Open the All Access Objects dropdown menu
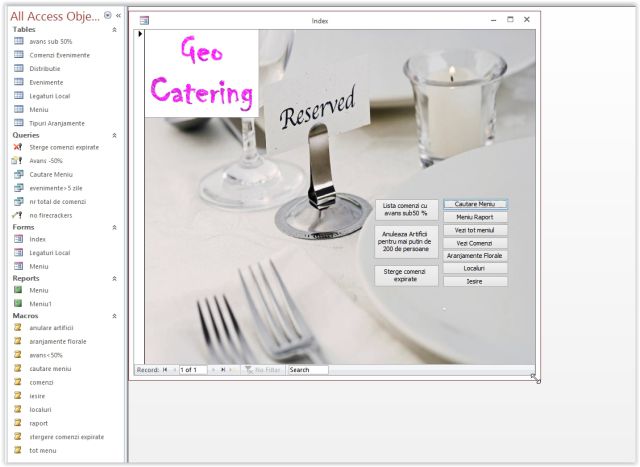The height and width of the screenshot is (467, 640). [108, 15]
